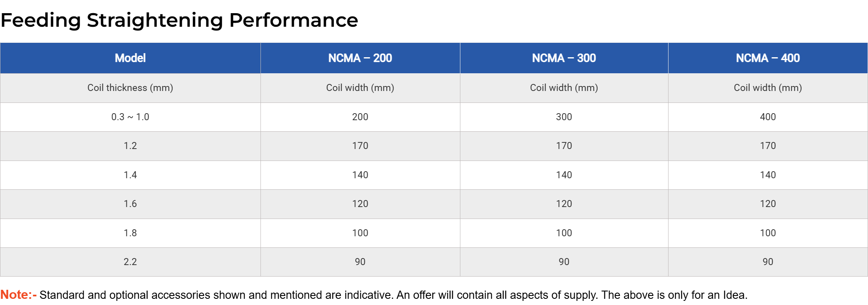Click the NCMA – 400 column header
This screenshot has height=305, width=868.
tap(767, 58)
